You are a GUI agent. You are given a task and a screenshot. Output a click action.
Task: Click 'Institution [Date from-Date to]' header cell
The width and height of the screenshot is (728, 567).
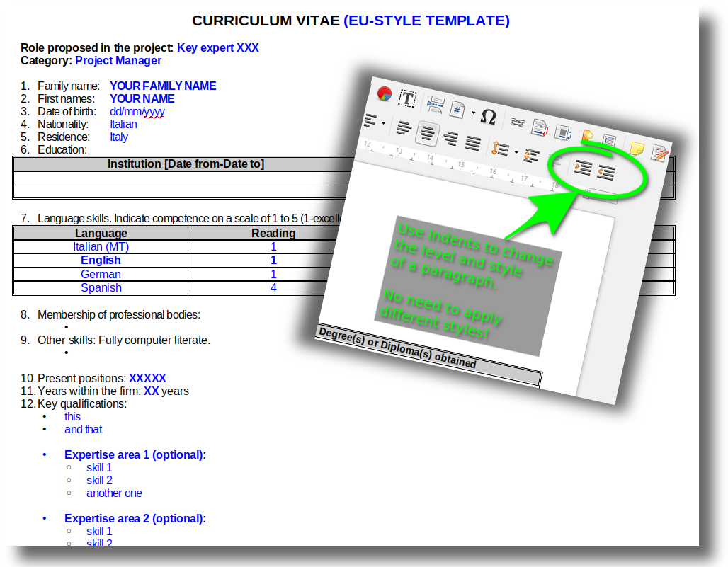point(186,164)
